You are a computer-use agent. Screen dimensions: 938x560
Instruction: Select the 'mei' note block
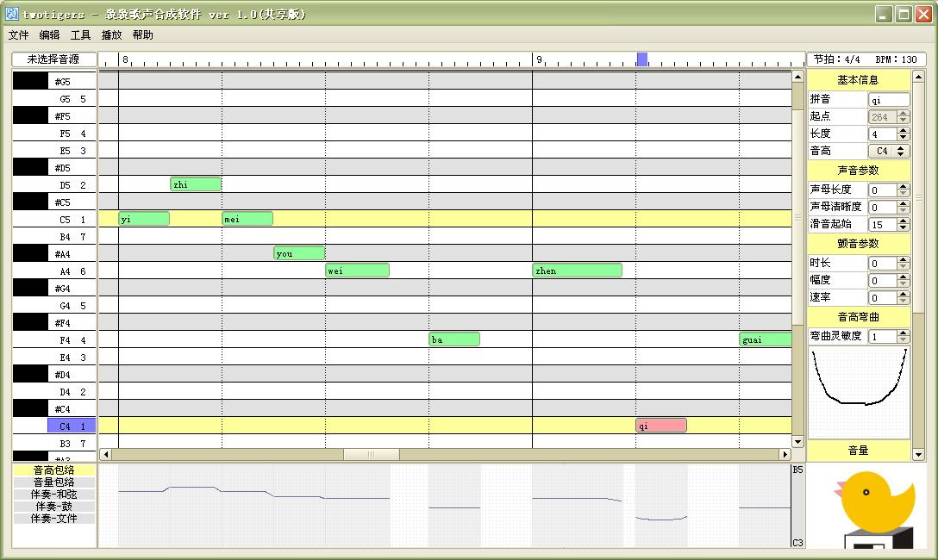point(247,219)
